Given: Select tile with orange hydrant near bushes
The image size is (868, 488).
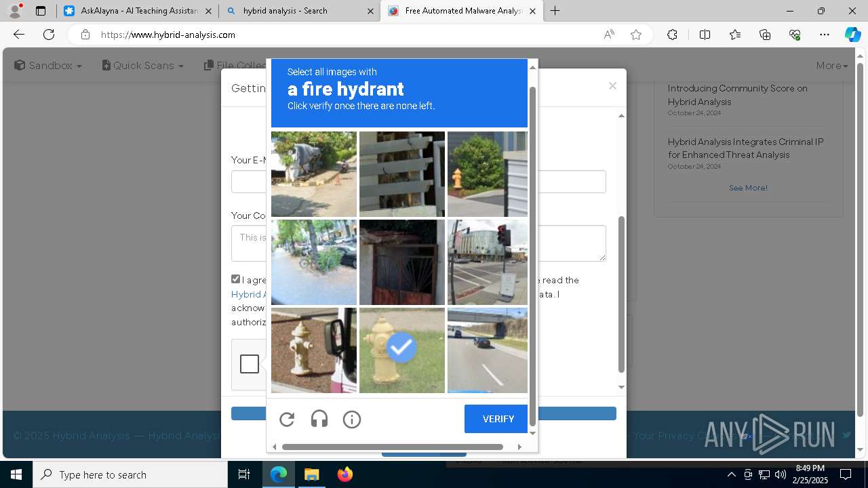Looking at the screenshot, I should (488, 174).
